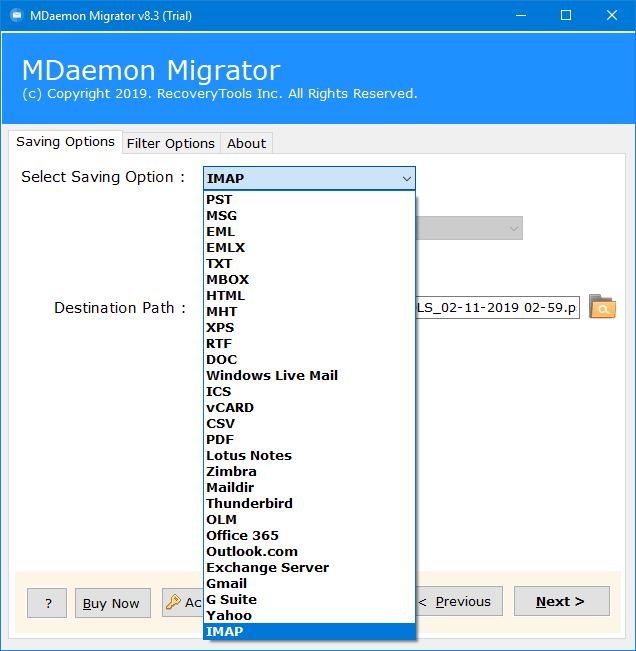Image resolution: width=636 pixels, height=651 pixels.
Task: Minimize the MDaemon Migrator window
Action: coord(521,15)
